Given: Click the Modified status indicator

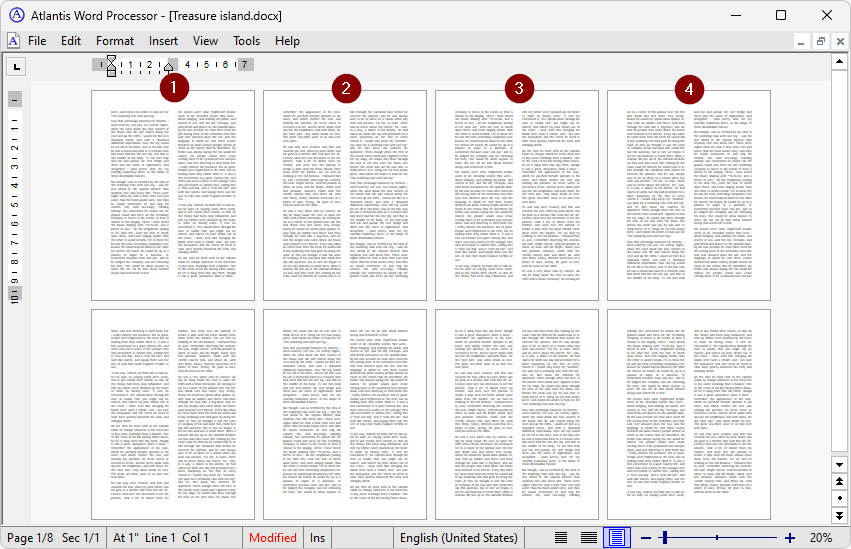Looking at the screenshot, I should (x=272, y=538).
